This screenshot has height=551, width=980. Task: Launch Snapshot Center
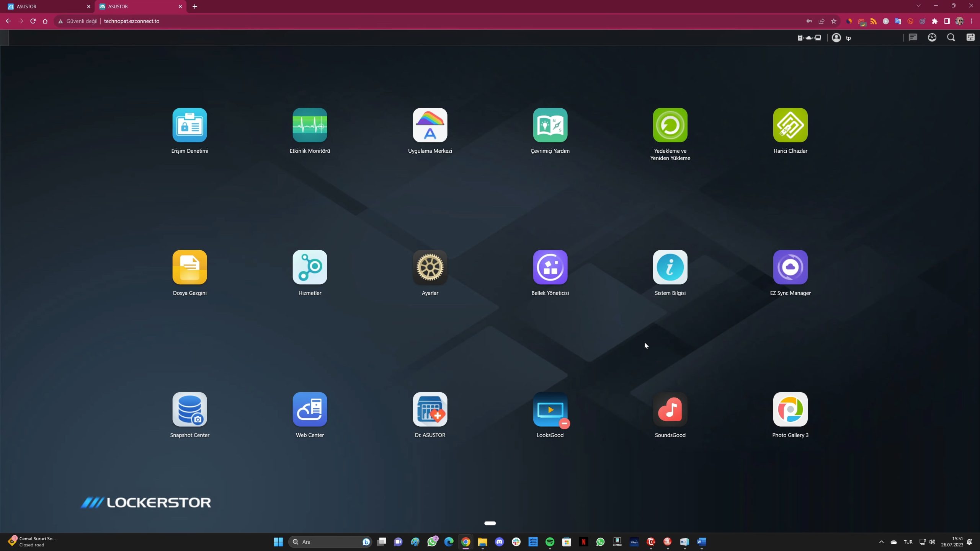tap(189, 409)
